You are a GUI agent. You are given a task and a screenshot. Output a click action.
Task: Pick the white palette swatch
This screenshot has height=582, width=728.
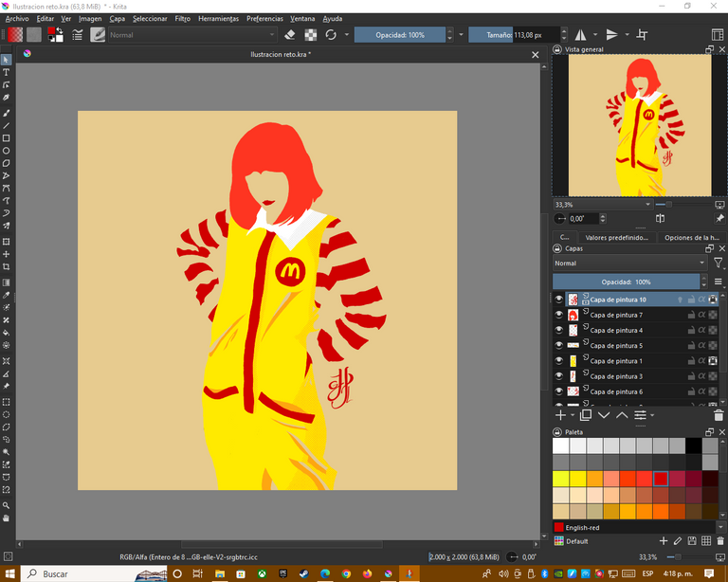tap(560, 446)
